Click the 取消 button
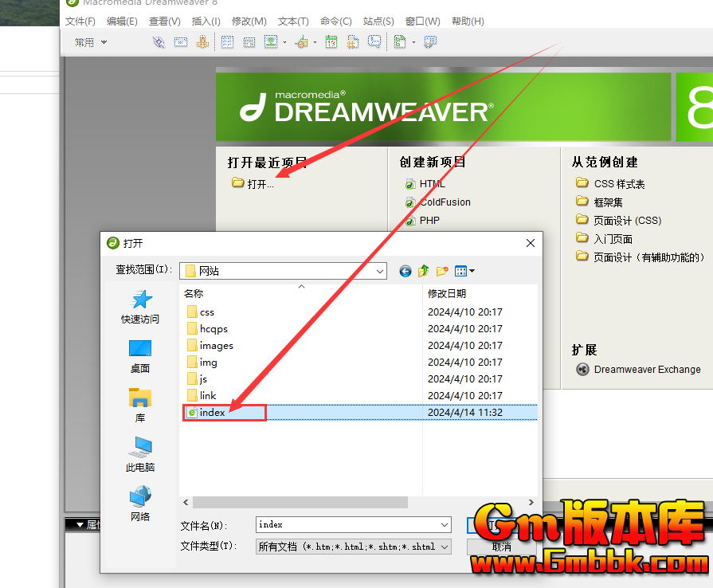This screenshot has width=713, height=588. (x=501, y=547)
